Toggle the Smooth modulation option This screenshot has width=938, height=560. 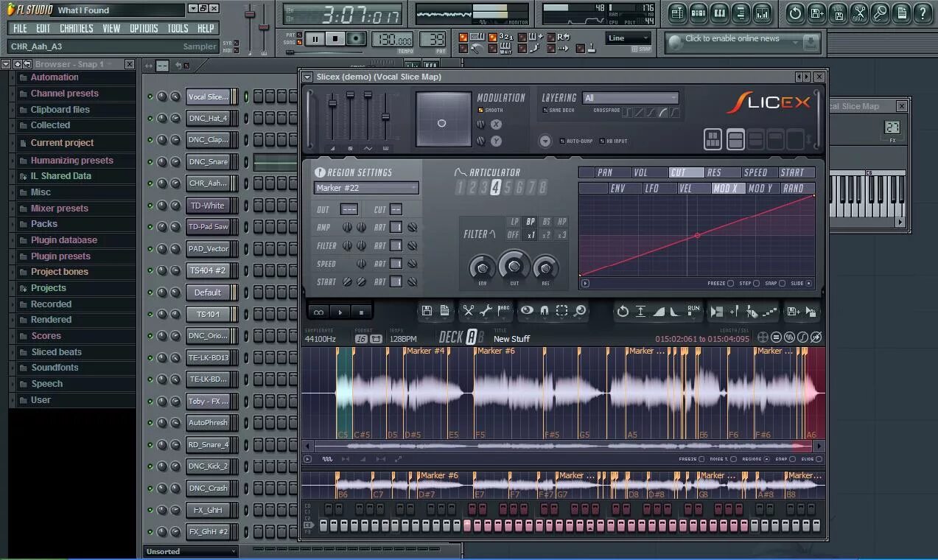coord(481,111)
